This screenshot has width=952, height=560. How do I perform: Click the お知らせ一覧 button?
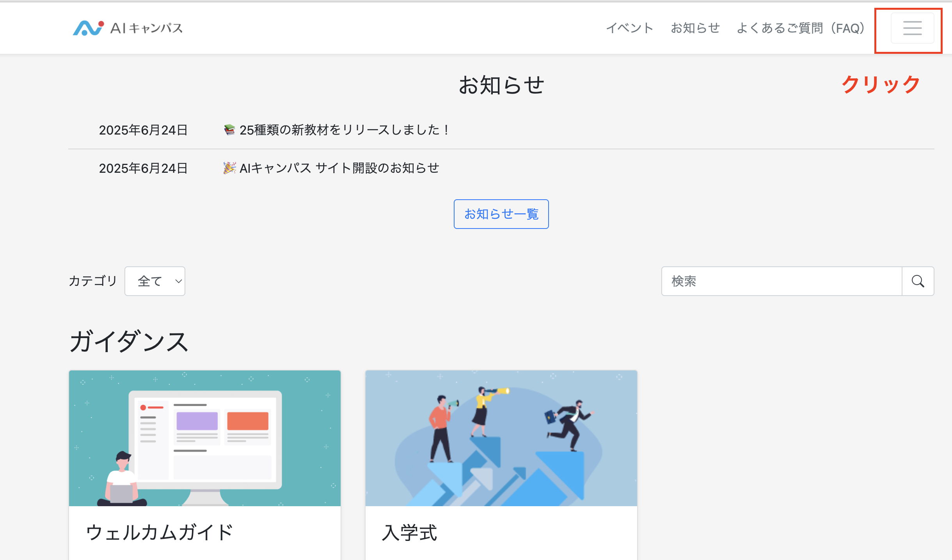coord(501,214)
